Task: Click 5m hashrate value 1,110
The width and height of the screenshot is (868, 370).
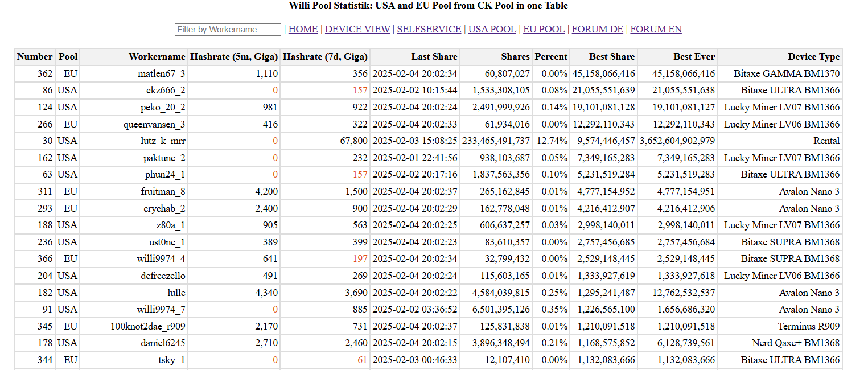Action: coord(267,73)
